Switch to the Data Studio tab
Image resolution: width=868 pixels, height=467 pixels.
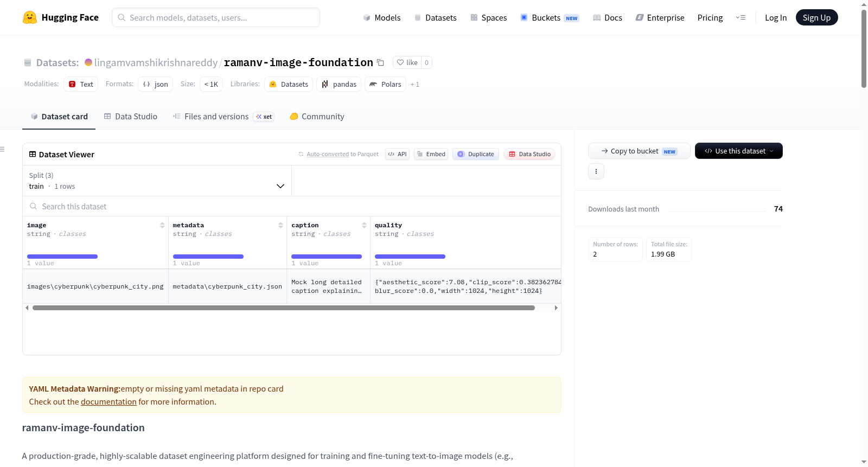[x=131, y=117]
